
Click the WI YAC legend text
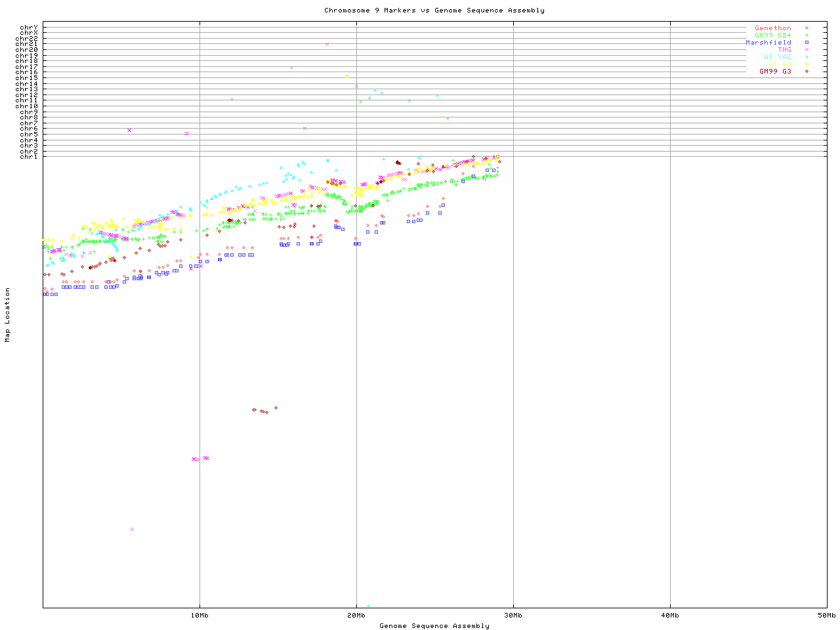point(777,57)
